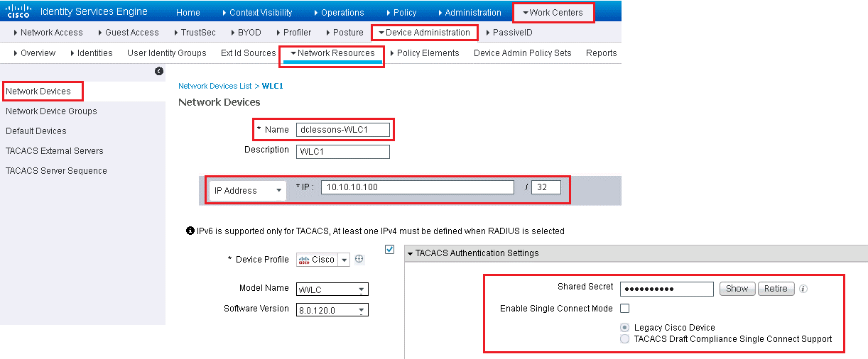
Task: Open the BYOD submenu
Action: (246, 33)
